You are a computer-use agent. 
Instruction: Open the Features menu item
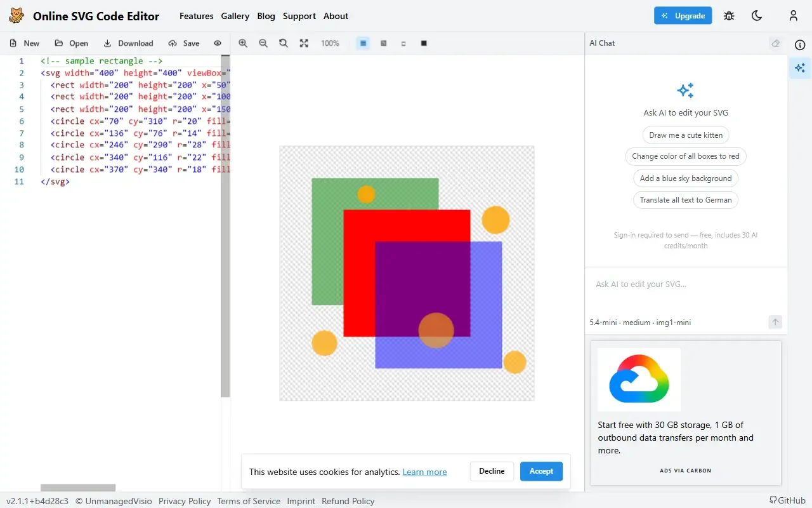coord(197,16)
